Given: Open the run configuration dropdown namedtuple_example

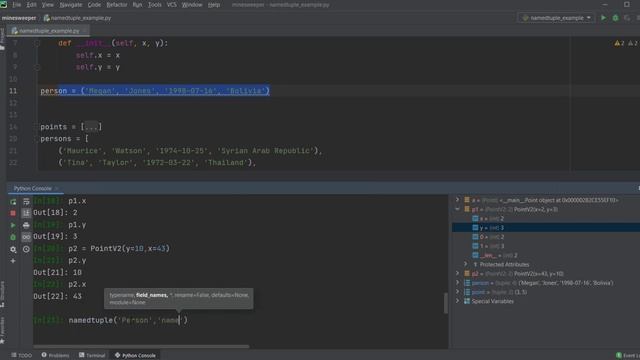Looking at the screenshot, I should pyautogui.click(x=556, y=18).
